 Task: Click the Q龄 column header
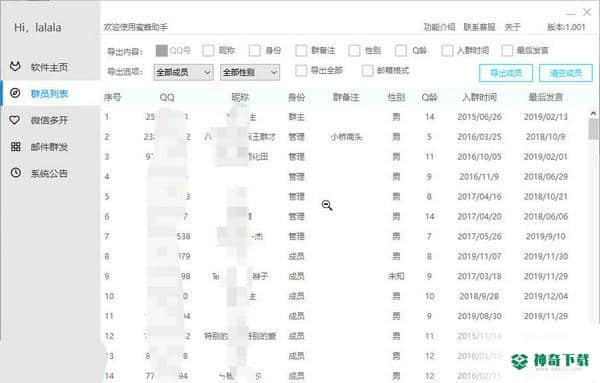coord(429,97)
